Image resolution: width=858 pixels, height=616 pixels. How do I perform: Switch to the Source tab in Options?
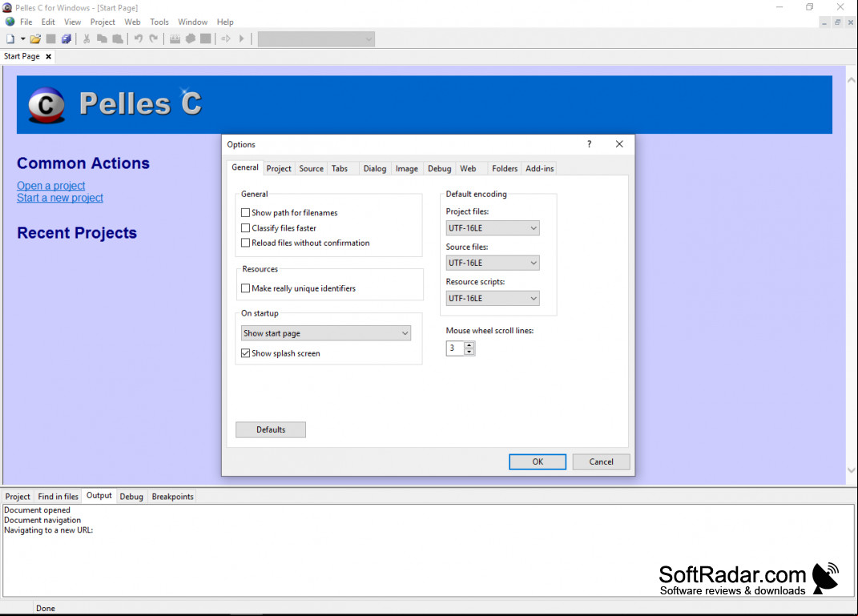click(312, 168)
